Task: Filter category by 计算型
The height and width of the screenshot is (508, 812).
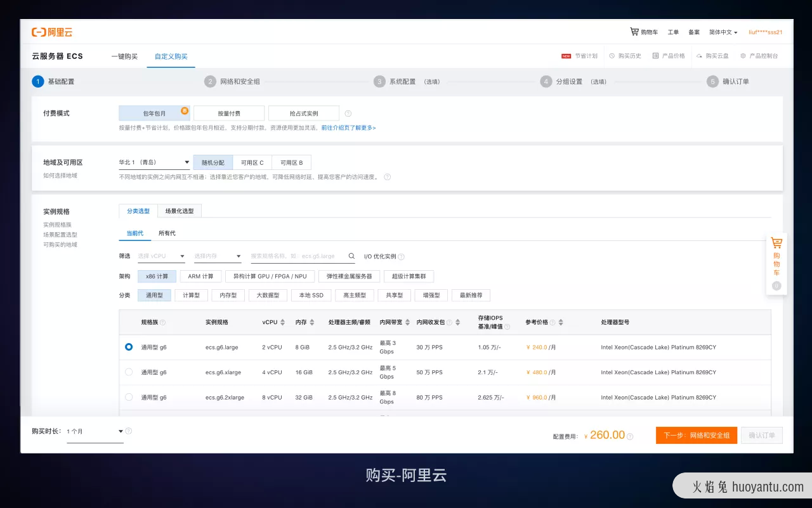Action: pyautogui.click(x=192, y=295)
